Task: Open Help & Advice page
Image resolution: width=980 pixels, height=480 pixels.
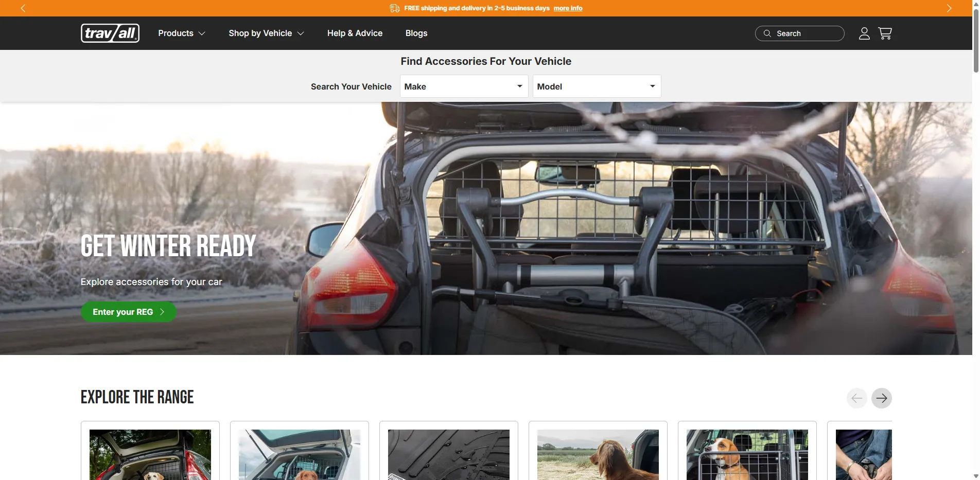Action: pos(355,33)
